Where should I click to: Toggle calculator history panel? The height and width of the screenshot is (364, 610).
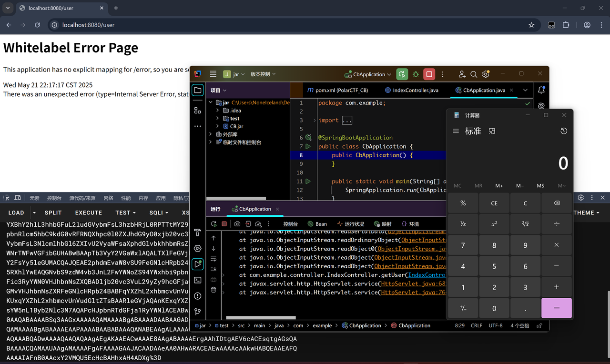pyautogui.click(x=564, y=131)
